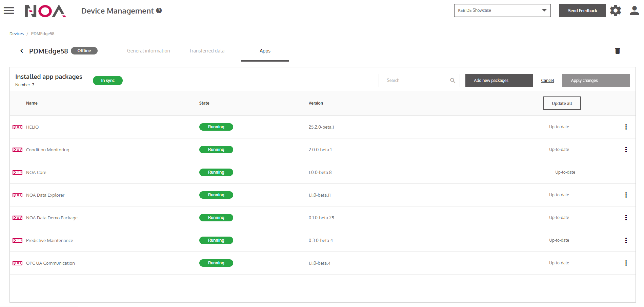The image size is (644, 307).
Task: Switch to the Transferred data tab
Action: click(206, 51)
